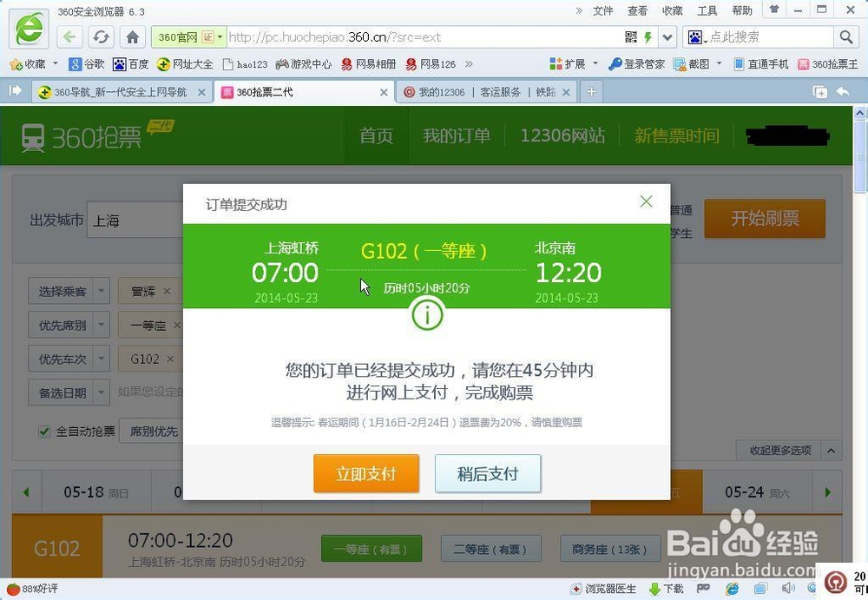Open 新售票时间 link
Screen dimensions: 868x600
[x=676, y=135]
